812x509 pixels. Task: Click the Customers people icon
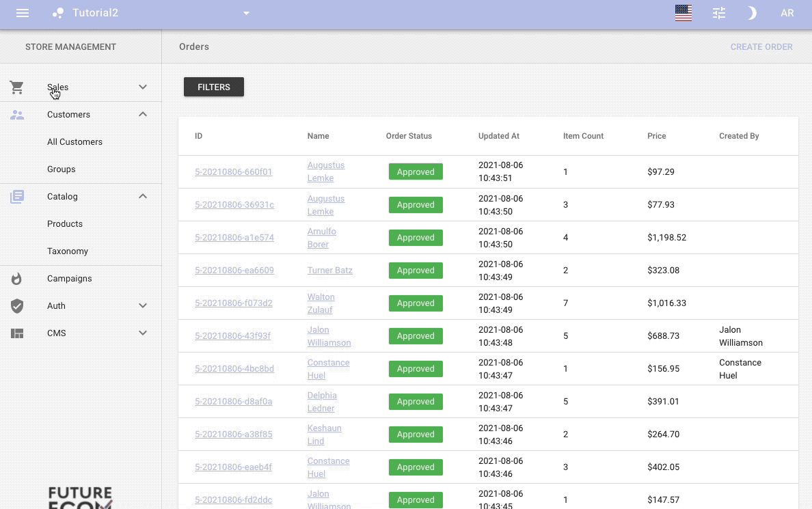(x=17, y=115)
